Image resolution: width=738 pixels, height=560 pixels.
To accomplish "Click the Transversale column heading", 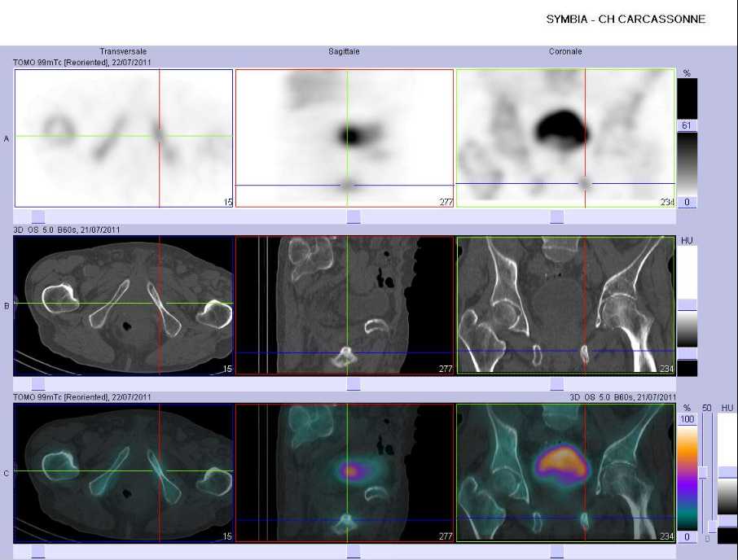I will click(x=123, y=51).
